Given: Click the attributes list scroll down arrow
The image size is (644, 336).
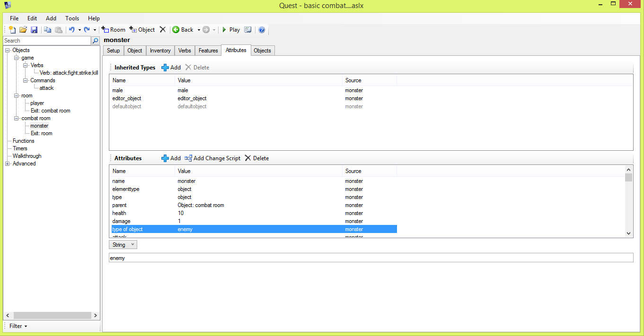Looking at the screenshot, I should (x=628, y=233).
